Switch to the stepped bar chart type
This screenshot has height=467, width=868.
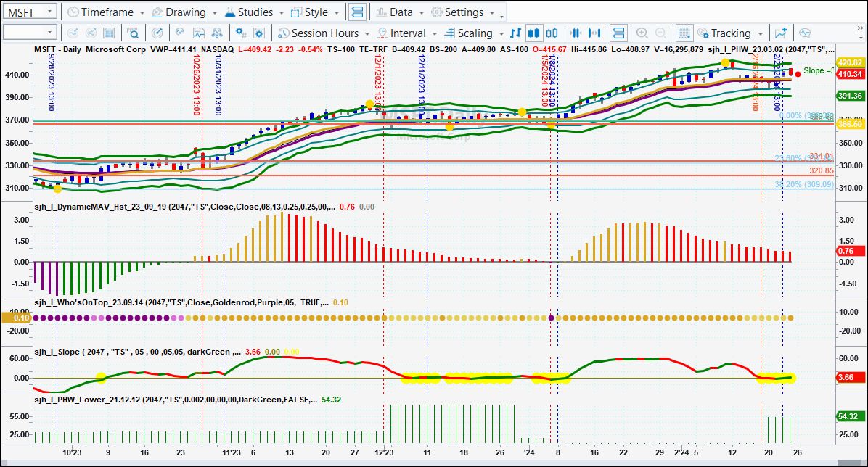click(515, 33)
